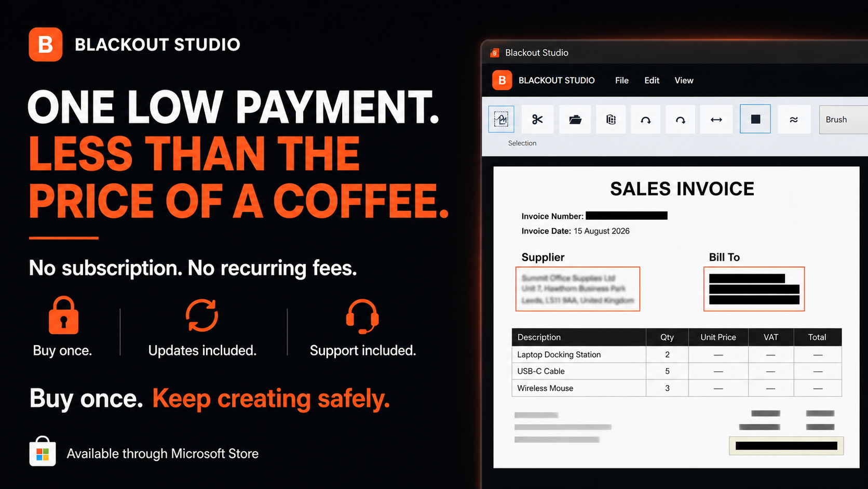Screen dimensions: 868x489
Task: Click the undo arrow icon
Action: (x=645, y=120)
